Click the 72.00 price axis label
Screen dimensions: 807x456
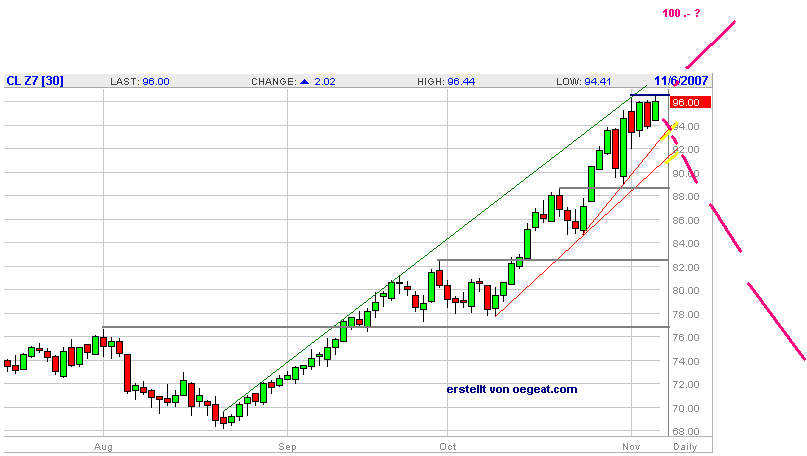click(x=686, y=384)
